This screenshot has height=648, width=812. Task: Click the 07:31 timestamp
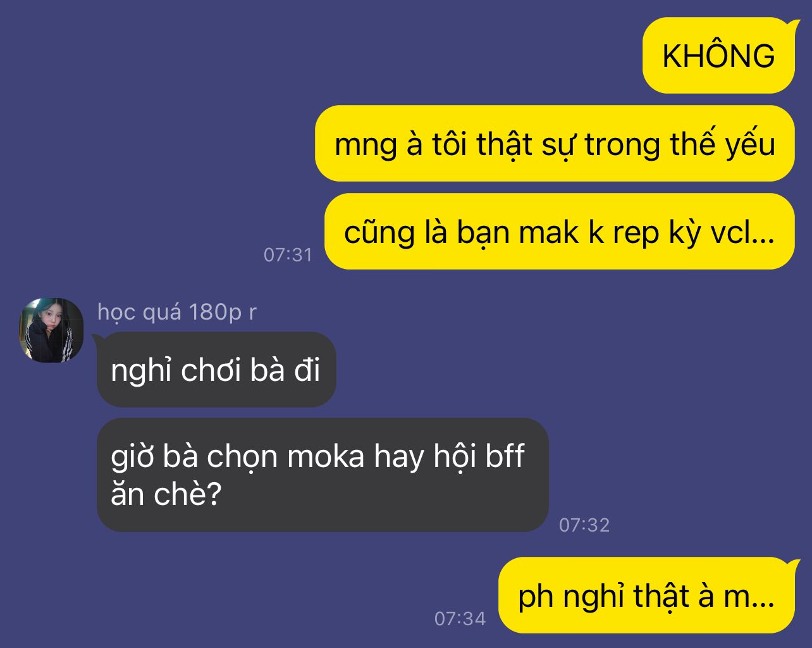pyautogui.click(x=288, y=255)
